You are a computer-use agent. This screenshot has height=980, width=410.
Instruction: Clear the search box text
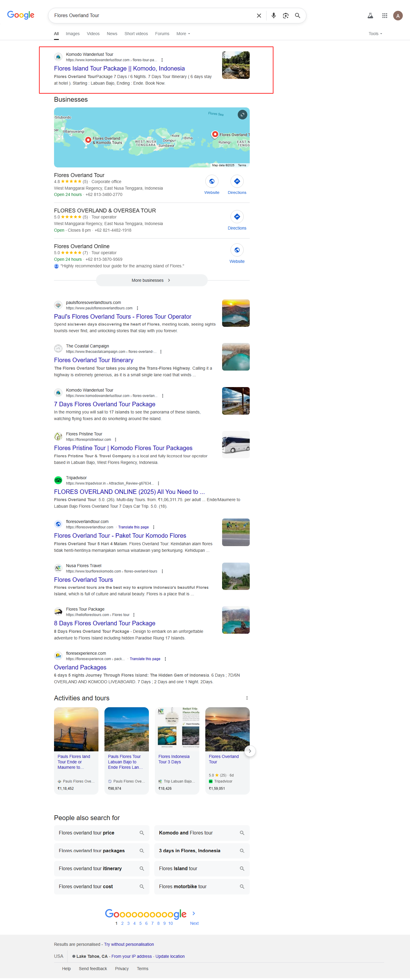point(259,16)
